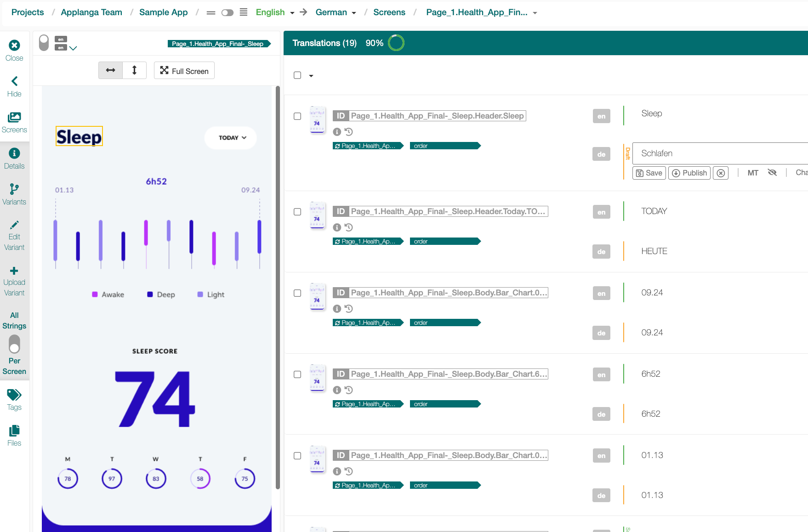Open history for Header.Today string

[x=349, y=227]
